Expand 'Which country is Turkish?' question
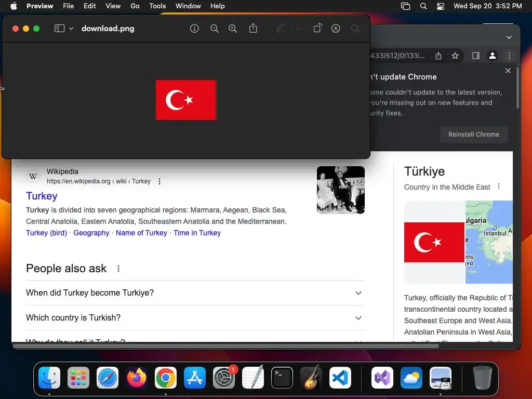This screenshot has width=532, height=399. (x=195, y=318)
